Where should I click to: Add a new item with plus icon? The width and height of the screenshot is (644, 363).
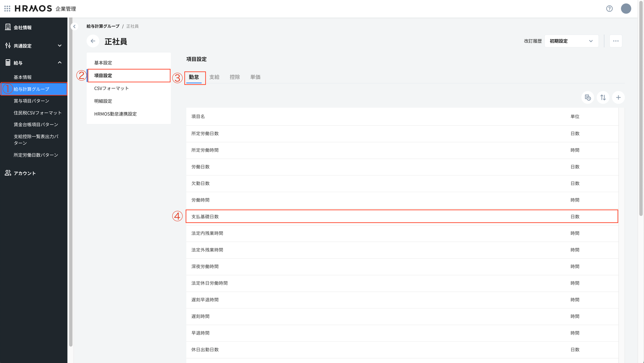(x=618, y=98)
